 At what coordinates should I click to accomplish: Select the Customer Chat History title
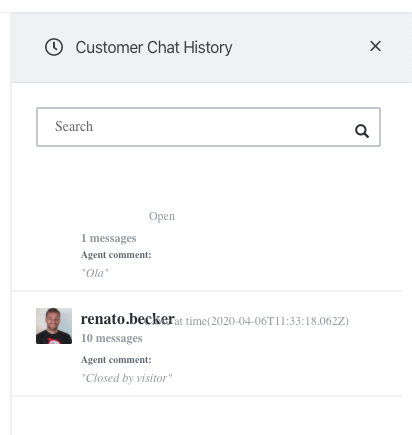154,47
